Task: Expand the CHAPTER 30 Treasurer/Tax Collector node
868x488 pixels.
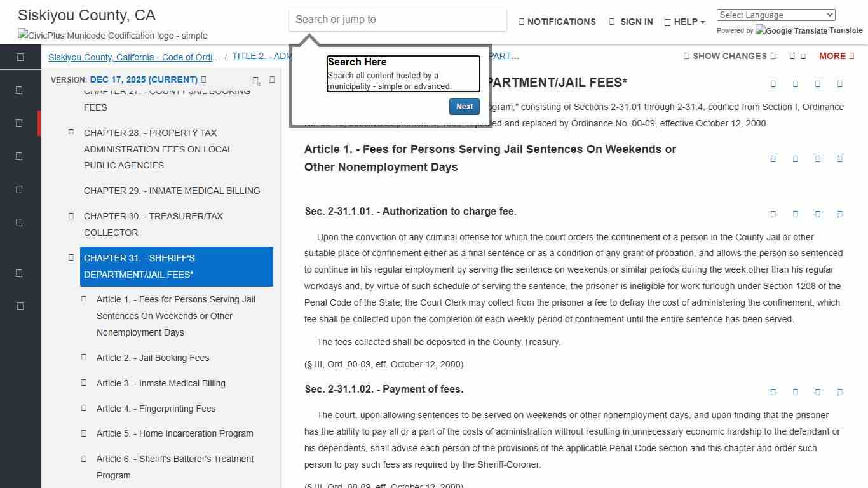Action: [71, 216]
